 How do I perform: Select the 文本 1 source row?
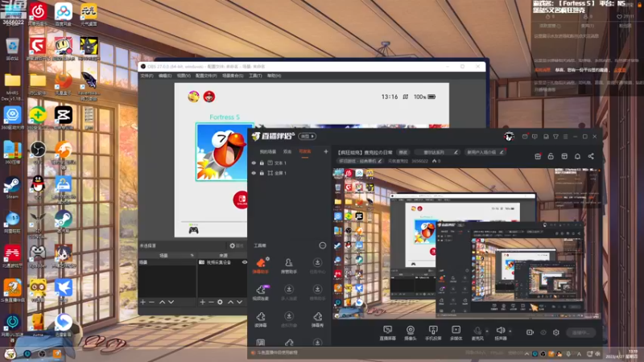coord(290,163)
